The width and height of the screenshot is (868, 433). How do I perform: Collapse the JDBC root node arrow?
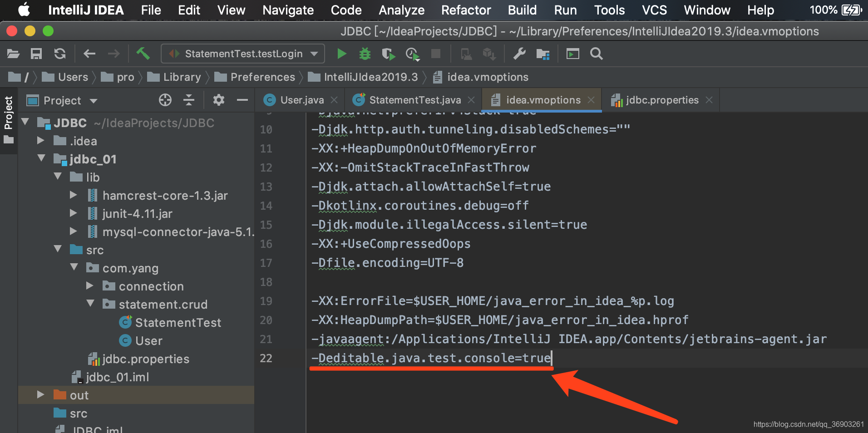25,122
